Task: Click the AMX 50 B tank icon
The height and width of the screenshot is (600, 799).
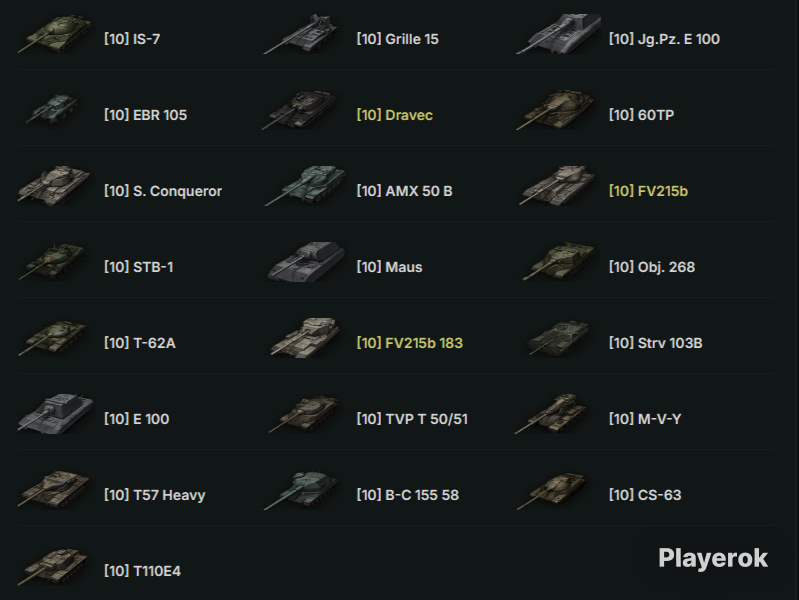Action: [x=305, y=186]
